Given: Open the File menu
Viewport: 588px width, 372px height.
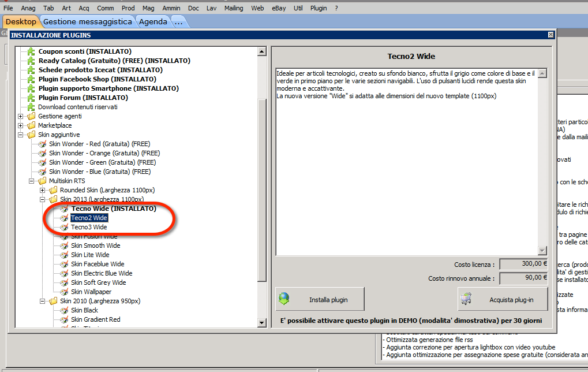Looking at the screenshot, I should 8,8.
